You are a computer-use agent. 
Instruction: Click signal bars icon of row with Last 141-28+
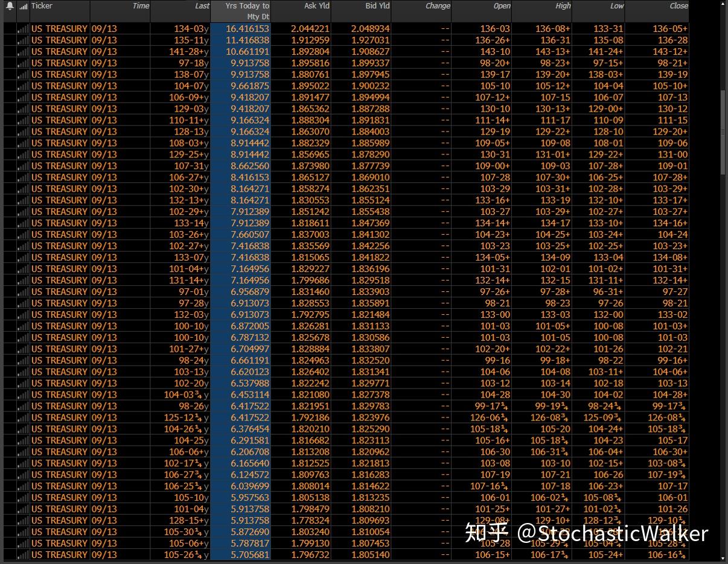(23, 52)
